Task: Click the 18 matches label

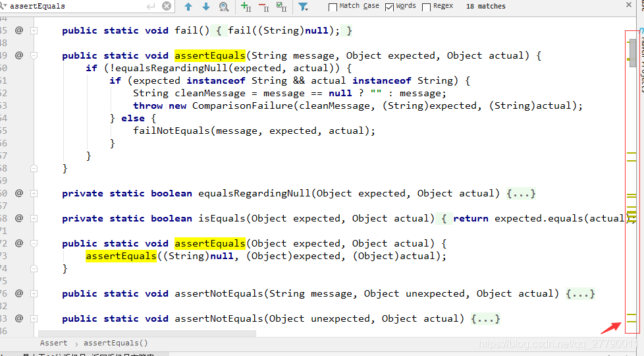Action: (x=486, y=6)
